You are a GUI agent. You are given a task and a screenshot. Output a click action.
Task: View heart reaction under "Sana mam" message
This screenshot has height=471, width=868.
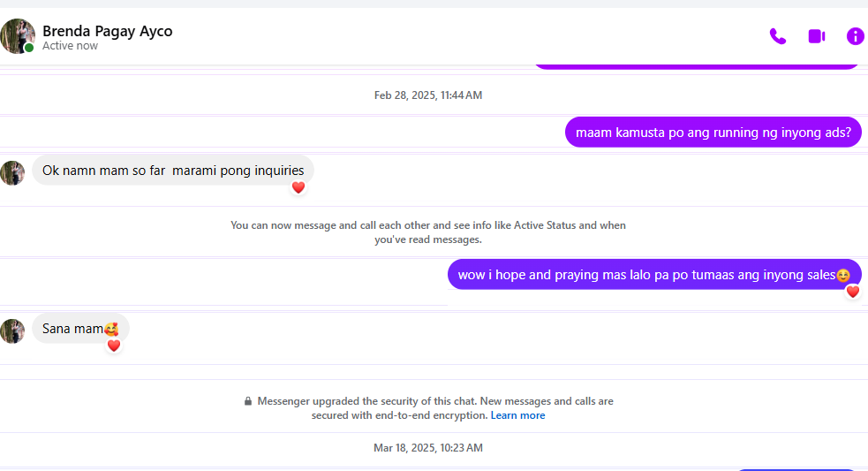point(113,346)
